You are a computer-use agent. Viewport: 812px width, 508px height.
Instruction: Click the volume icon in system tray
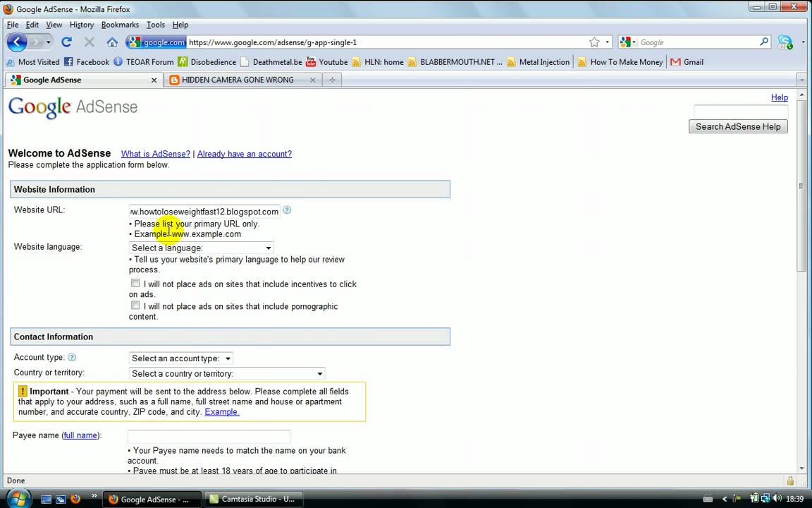(x=777, y=499)
